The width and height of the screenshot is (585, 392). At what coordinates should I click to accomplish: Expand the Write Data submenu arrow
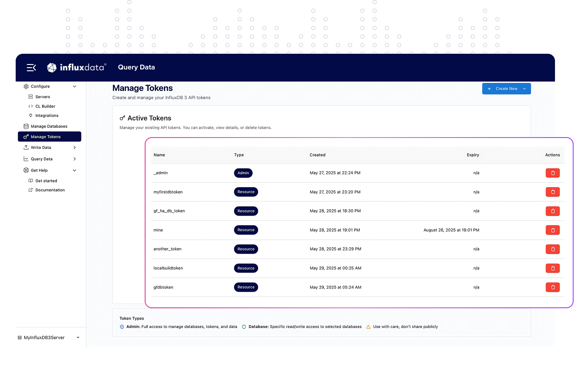[74, 147]
